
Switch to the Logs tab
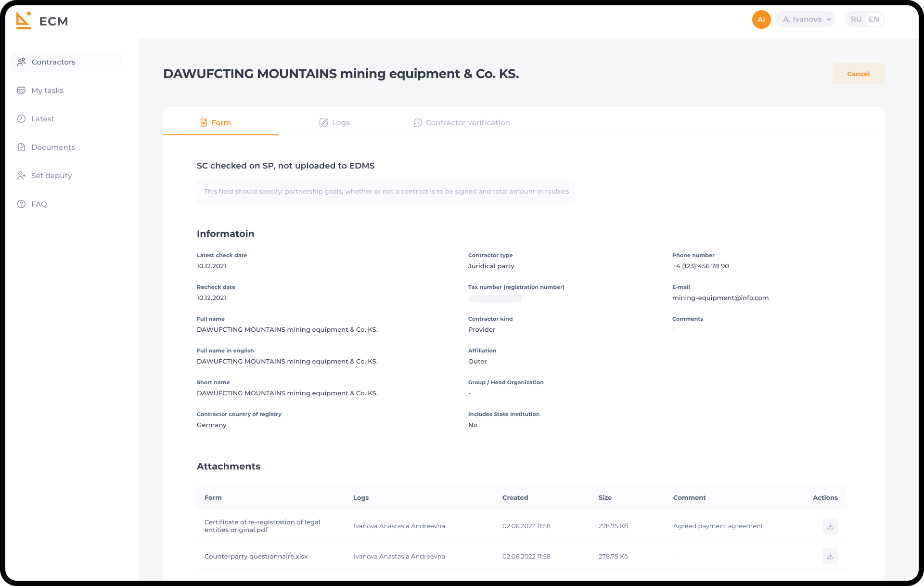point(335,123)
